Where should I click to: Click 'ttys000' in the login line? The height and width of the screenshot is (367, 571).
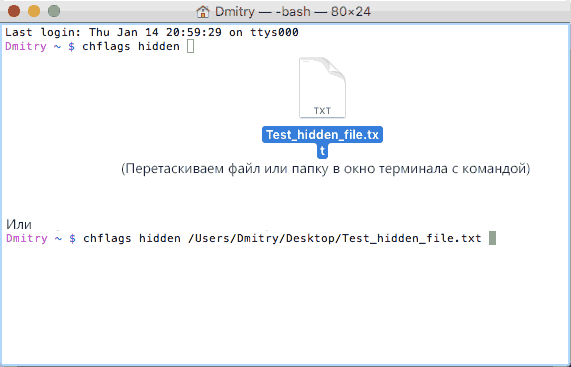(x=274, y=32)
